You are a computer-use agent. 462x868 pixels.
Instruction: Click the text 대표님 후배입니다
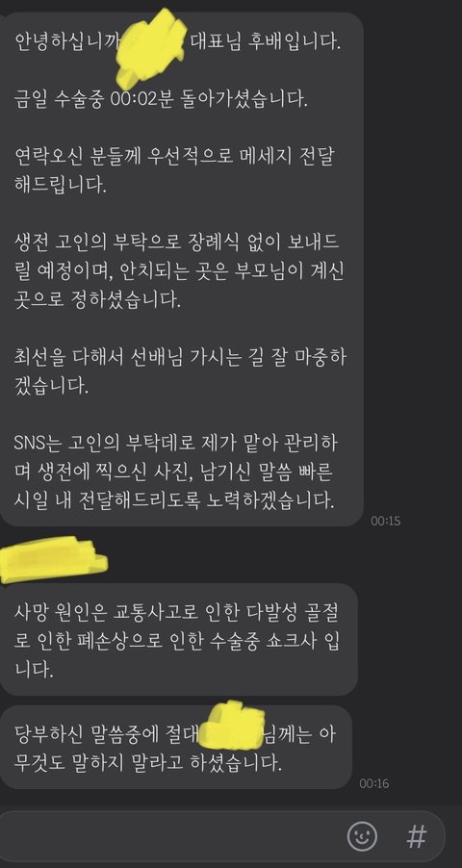[x=265, y=41]
